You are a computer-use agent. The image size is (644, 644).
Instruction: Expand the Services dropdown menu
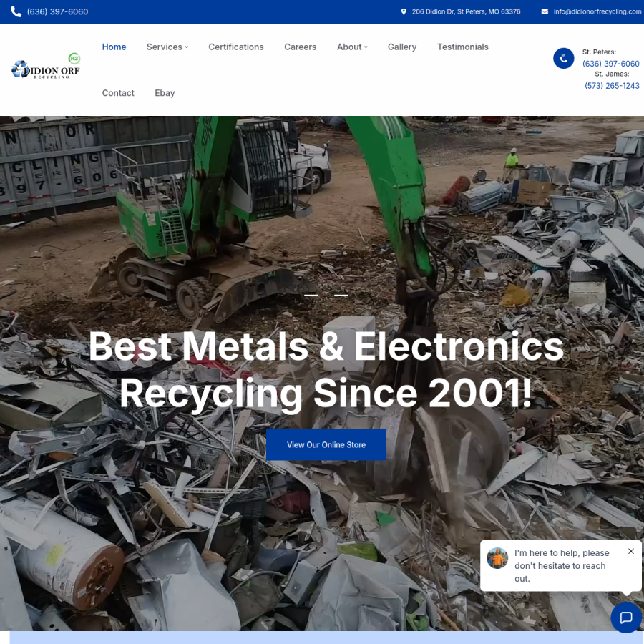pyautogui.click(x=167, y=47)
